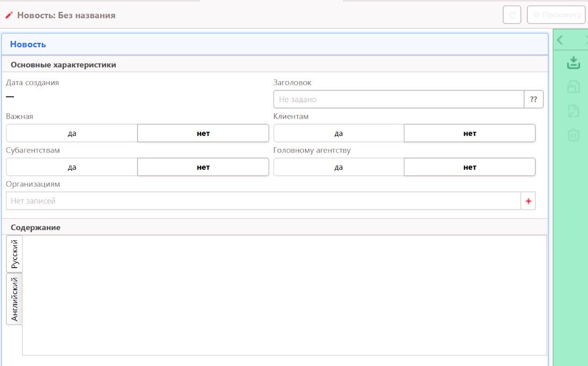Image resolution: width=588 pixels, height=366 pixels.
Task: Click the Просмотр preview button
Action: [556, 15]
